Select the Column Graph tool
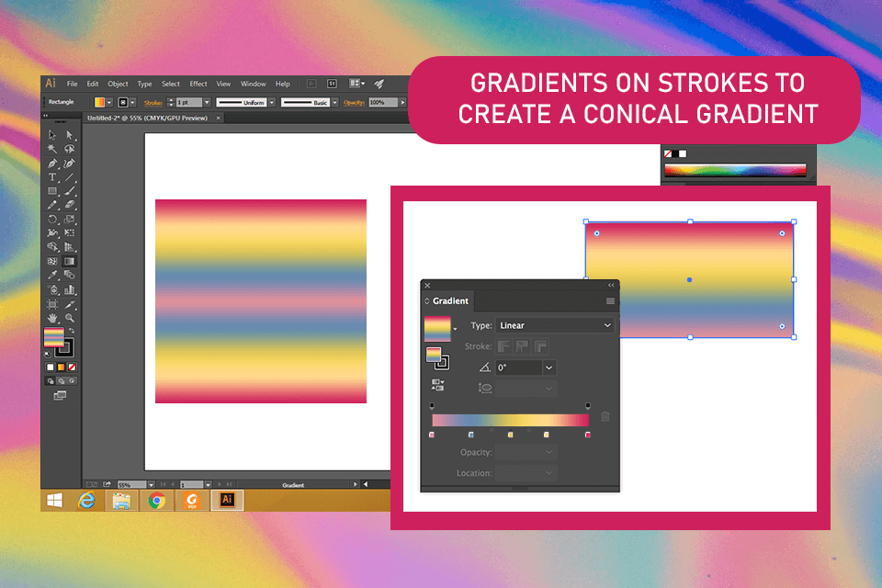Viewport: 882px width, 588px height. tap(69, 290)
